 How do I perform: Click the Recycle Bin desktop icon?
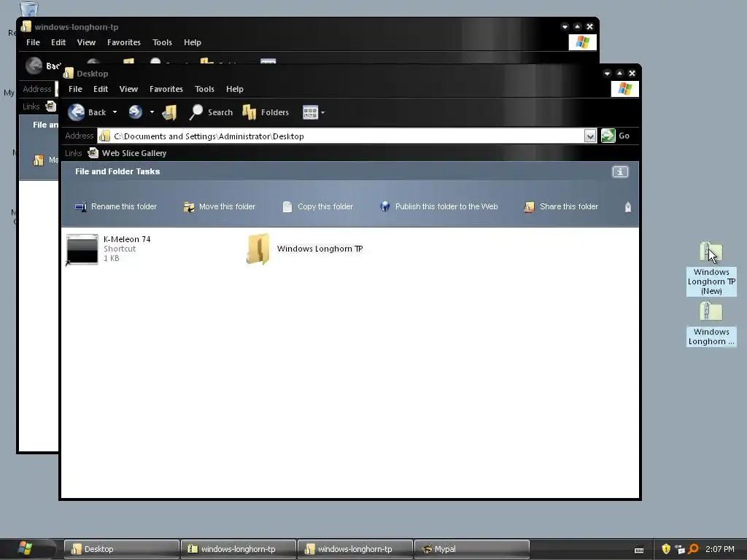(x=28, y=9)
